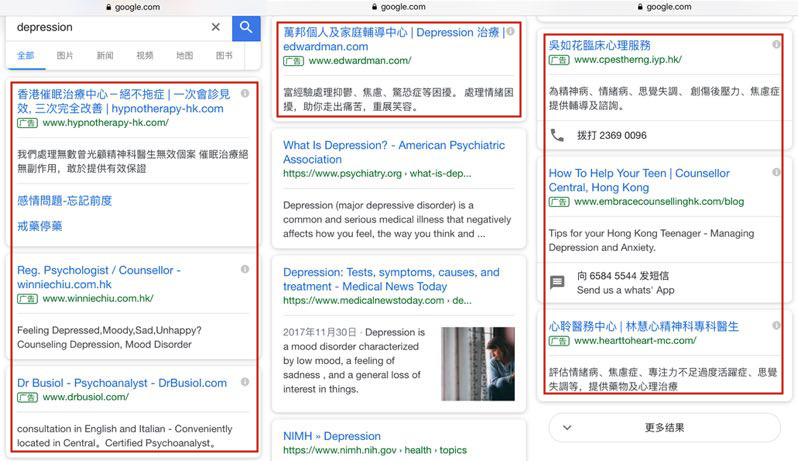Click right google.com address bar text
This screenshot has height=461, width=798.
click(x=669, y=7)
